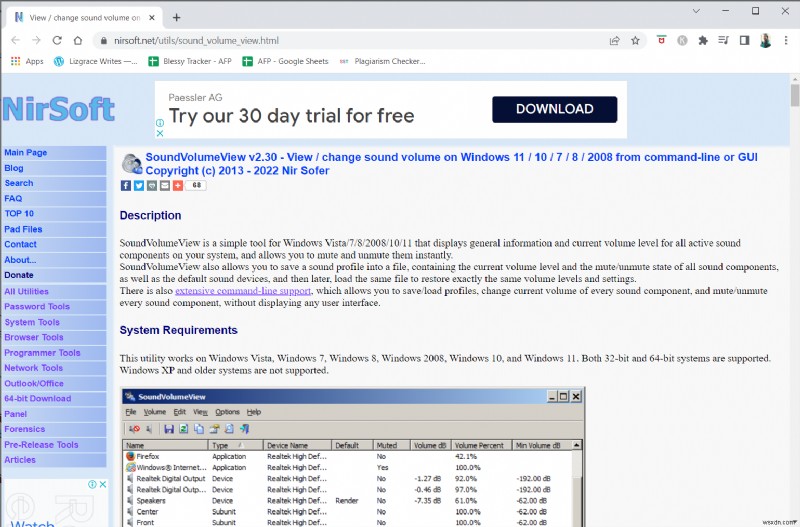800x527 pixels.
Task: Open System Tools sidebar link
Action: (x=32, y=322)
